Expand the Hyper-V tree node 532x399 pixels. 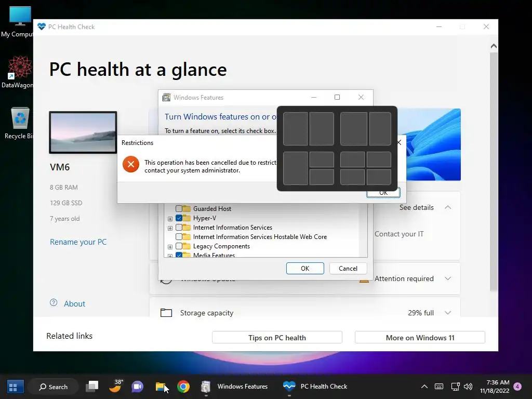point(170,219)
